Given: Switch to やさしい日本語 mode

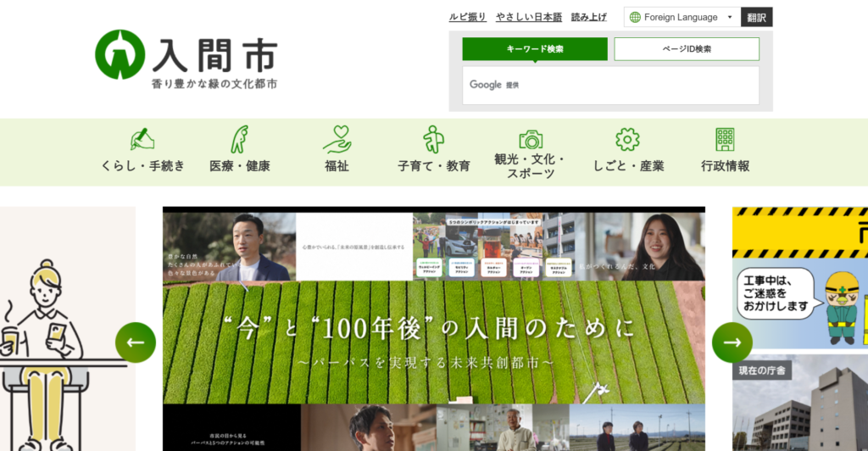Looking at the screenshot, I should coord(529,17).
